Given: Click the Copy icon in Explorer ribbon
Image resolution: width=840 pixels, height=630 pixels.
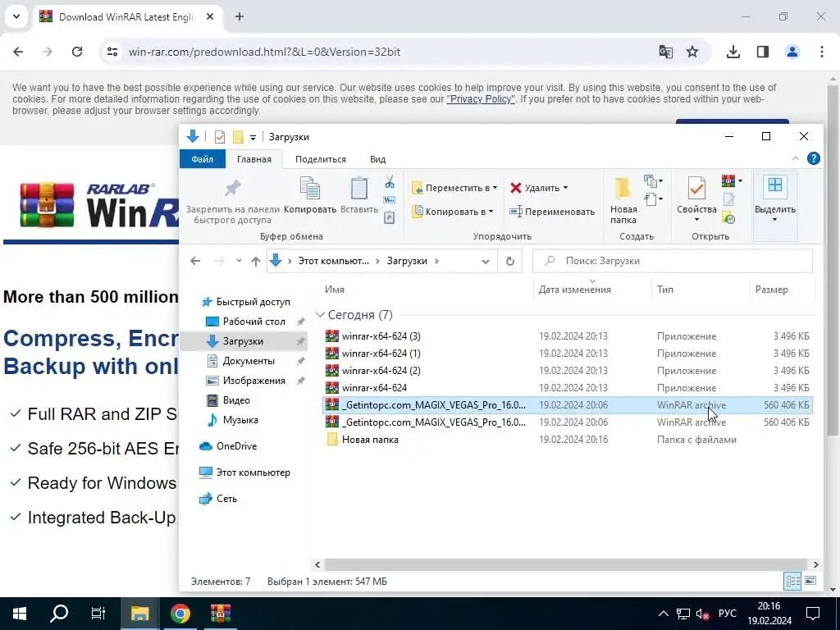Looking at the screenshot, I should tap(310, 189).
